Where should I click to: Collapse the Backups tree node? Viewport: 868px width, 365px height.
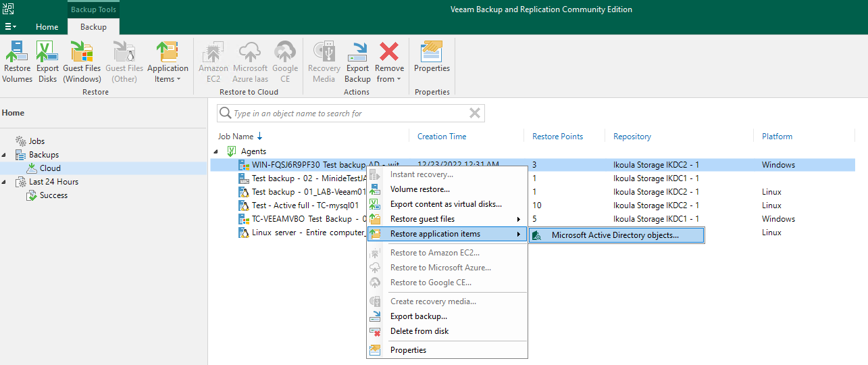pos(5,155)
